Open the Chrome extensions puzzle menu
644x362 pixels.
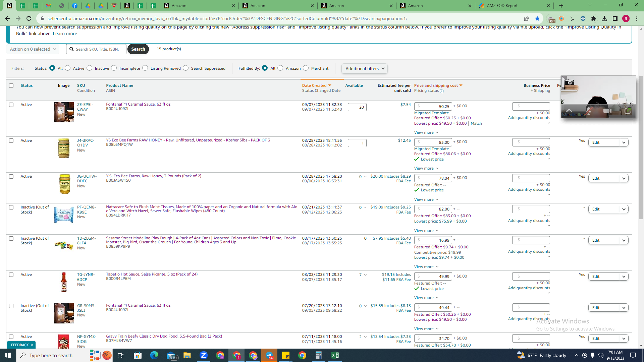[x=594, y=18]
